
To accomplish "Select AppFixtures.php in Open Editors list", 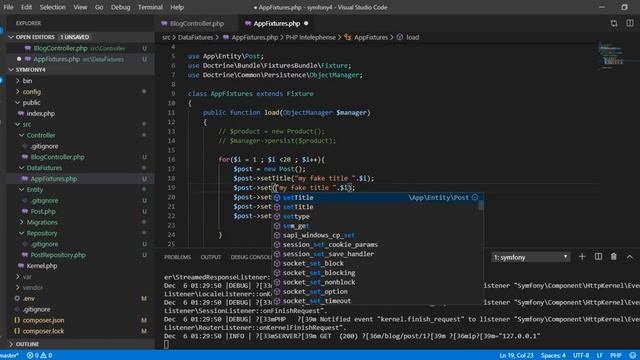I will click(80, 59).
